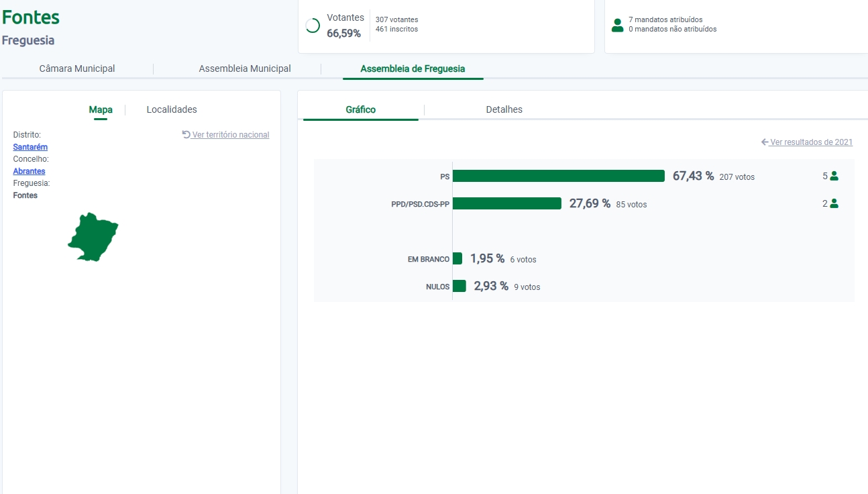Switch to the Assembleia Municipal tab

pyautogui.click(x=245, y=68)
